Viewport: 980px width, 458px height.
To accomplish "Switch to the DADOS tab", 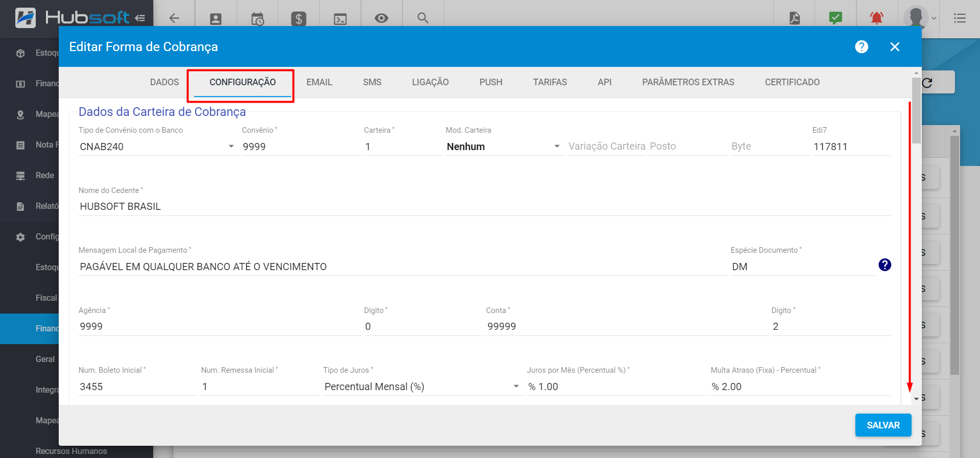I will click(x=164, y=82).
